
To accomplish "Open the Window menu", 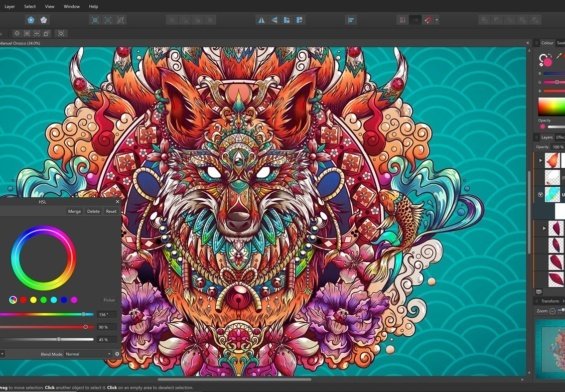I will click(x=72, y=6).
